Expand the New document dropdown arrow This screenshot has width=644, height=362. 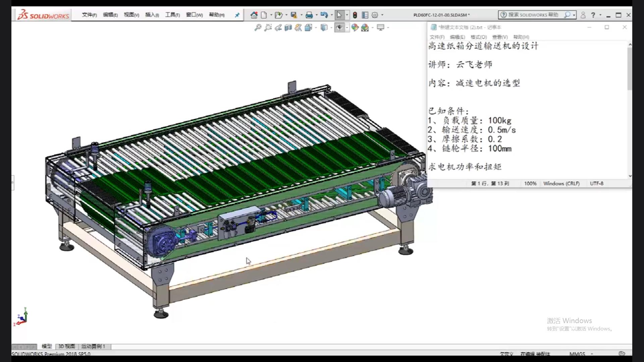tap(271, 15)
